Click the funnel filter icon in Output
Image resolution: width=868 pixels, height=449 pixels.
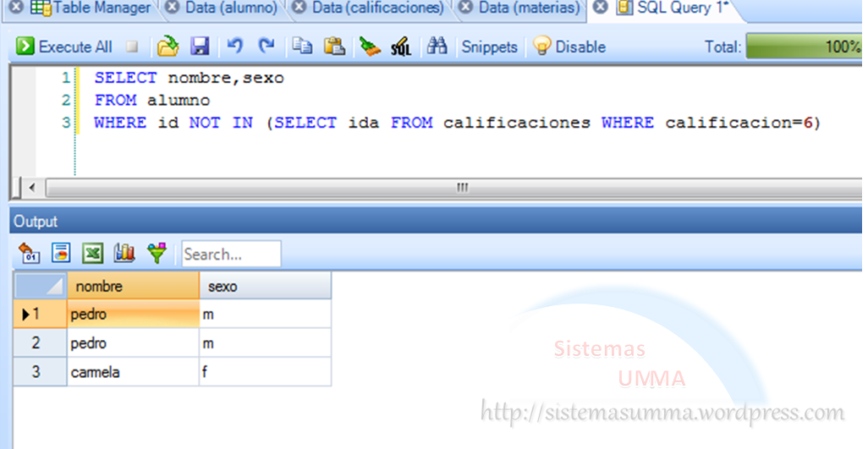[157, 253]
